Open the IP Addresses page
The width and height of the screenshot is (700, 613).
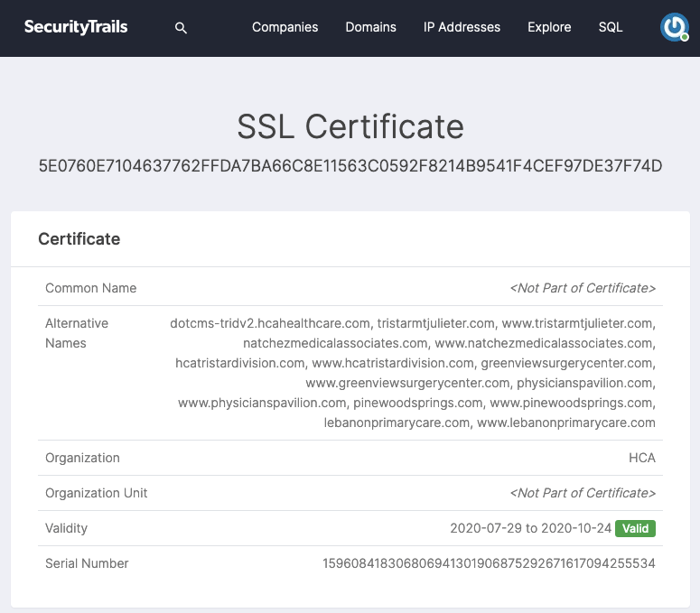(462, 27)
